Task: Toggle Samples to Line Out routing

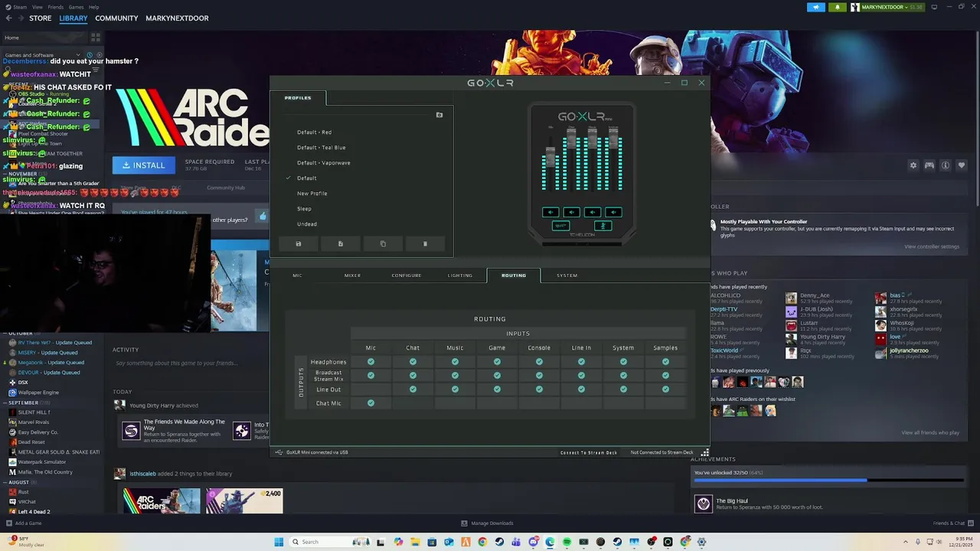Action: tap(665, 389)
